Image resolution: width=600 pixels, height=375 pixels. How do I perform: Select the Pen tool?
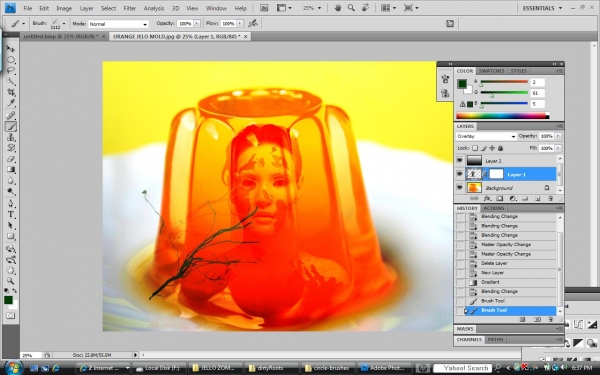pyautogui.click(x=11, y=204)
